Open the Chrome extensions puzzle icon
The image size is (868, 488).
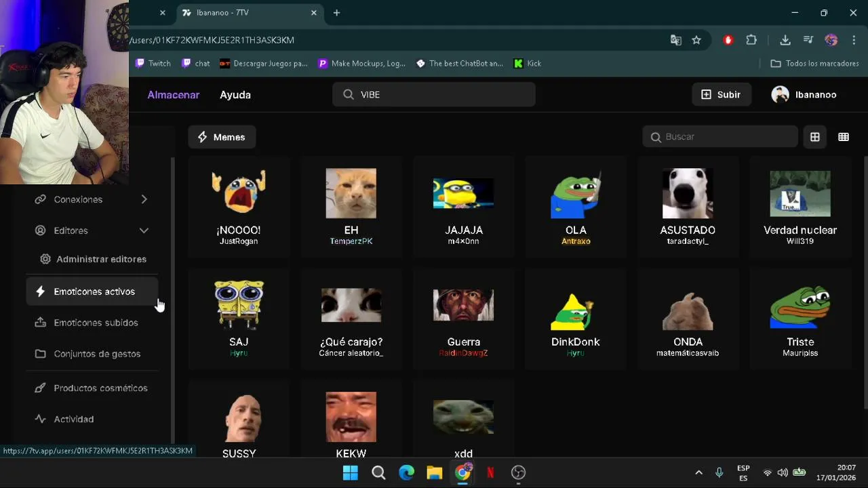[751, 40]
